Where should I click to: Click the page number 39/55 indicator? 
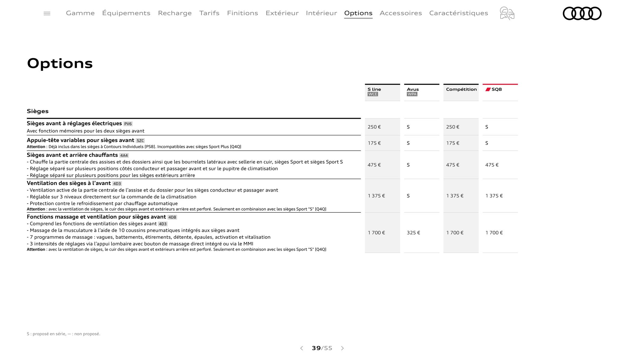pyautogui.click(x=322, y=348)
